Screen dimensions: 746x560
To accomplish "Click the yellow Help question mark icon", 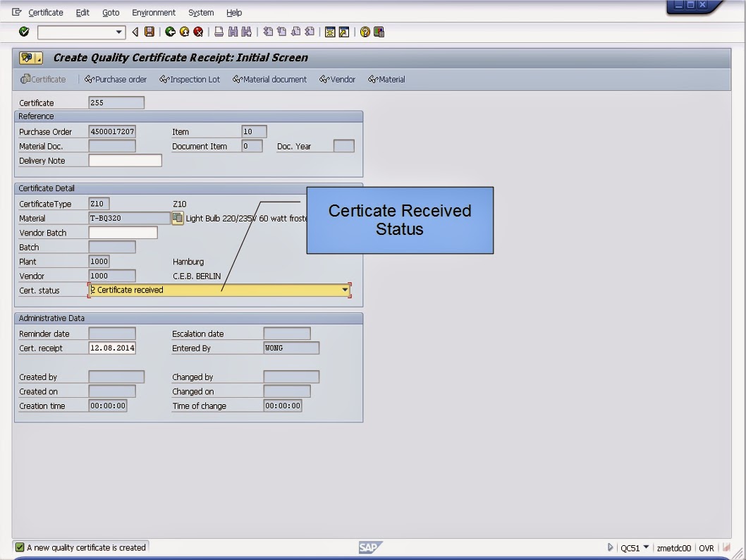I will coord(365,32).
